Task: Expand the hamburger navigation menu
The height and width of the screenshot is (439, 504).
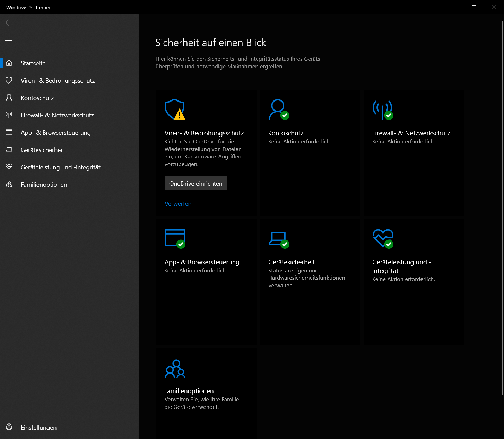Action: click(x=9, y=42)
